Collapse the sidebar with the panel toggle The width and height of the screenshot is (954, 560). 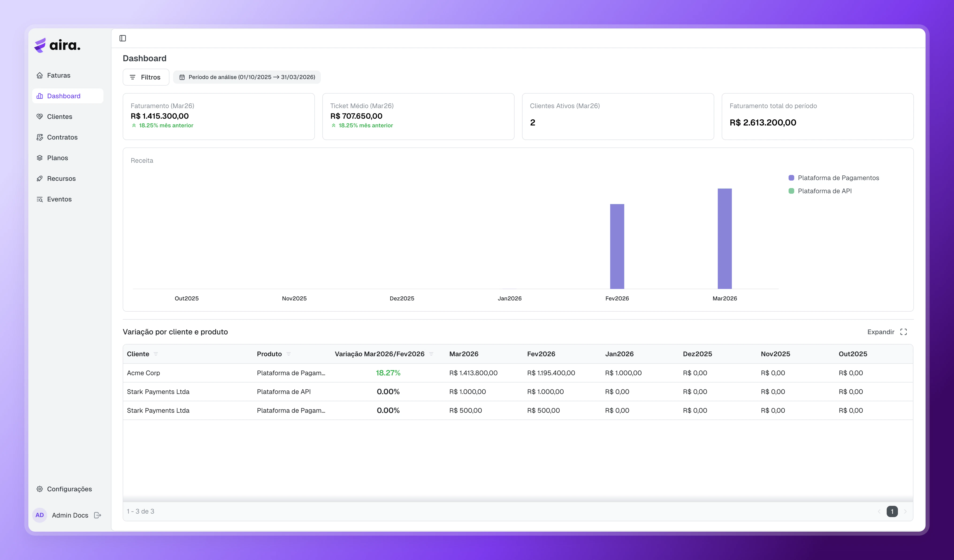123,38
